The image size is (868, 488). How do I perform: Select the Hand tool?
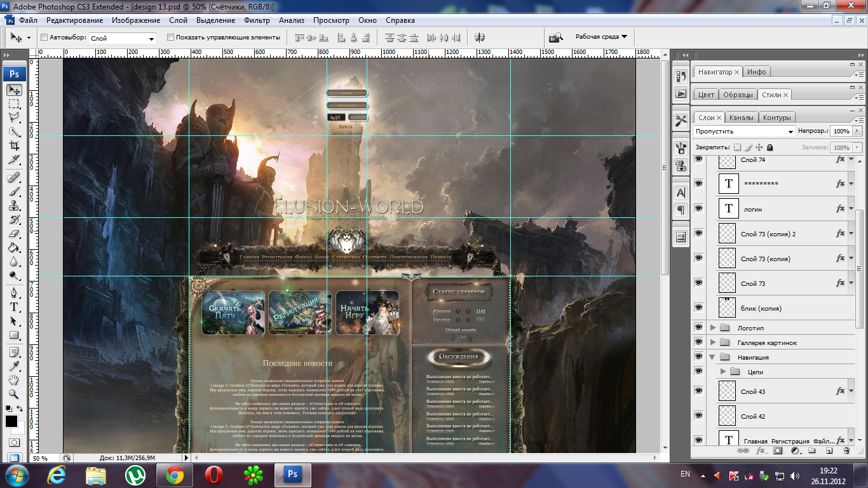click(14, 380)
